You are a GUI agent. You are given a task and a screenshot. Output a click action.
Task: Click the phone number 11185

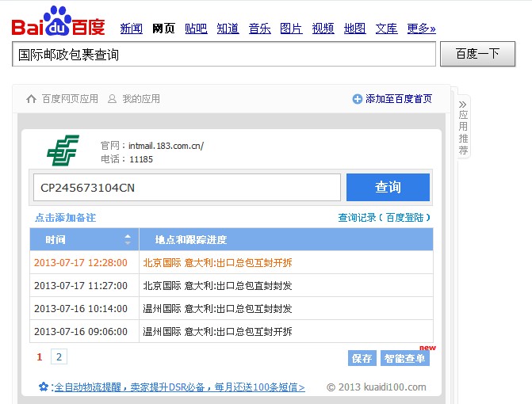tap(141, 159)
